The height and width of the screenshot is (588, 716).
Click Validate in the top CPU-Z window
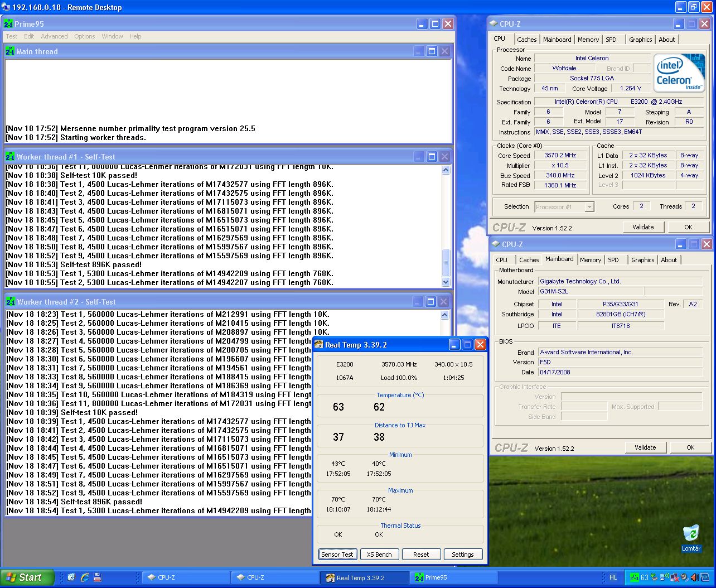tap(642, 227)
